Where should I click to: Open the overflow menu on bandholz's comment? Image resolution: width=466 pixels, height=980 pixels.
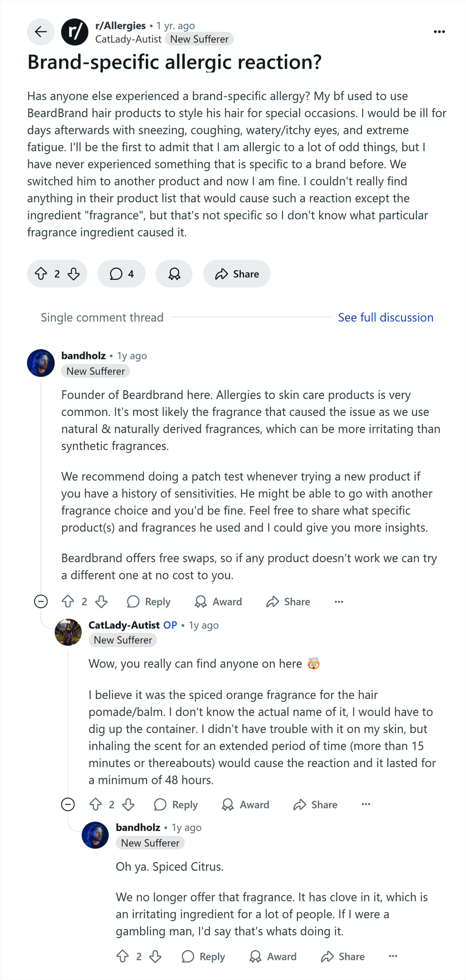pyautogui.click(x=338, y=601)
